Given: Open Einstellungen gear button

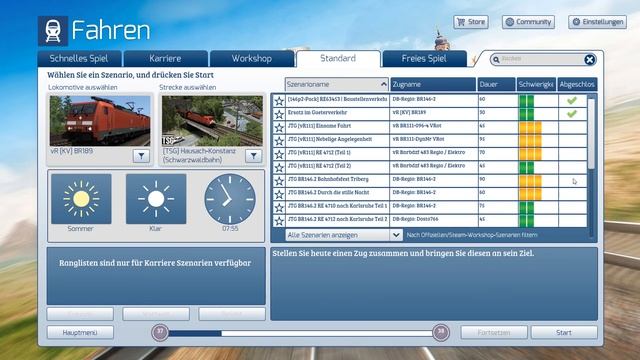Looking at the screenshot, I should 598,22.
